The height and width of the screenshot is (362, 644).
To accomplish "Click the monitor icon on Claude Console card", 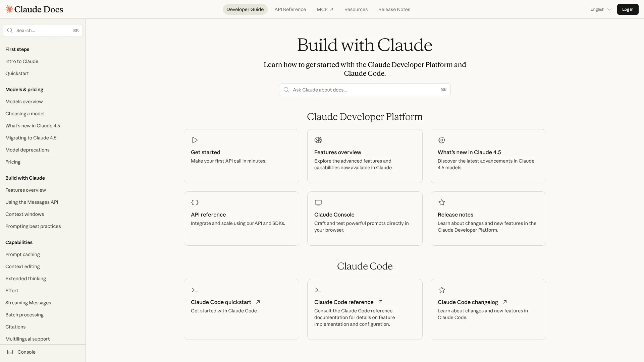I will (318, 202).
